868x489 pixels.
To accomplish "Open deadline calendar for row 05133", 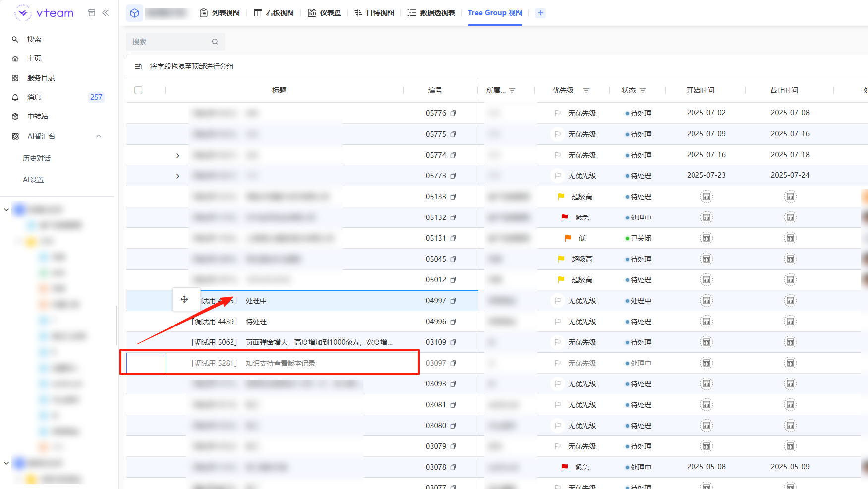I will (790, 197).
